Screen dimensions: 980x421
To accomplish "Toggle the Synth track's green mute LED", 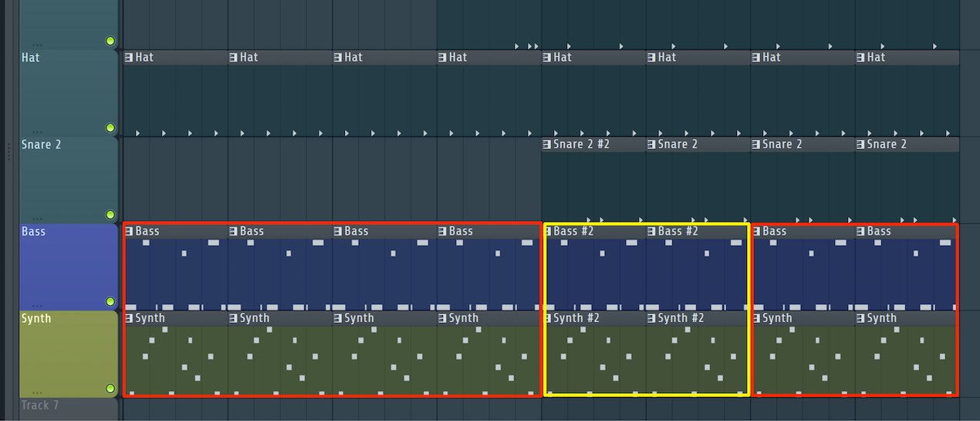I will (110, 389).
